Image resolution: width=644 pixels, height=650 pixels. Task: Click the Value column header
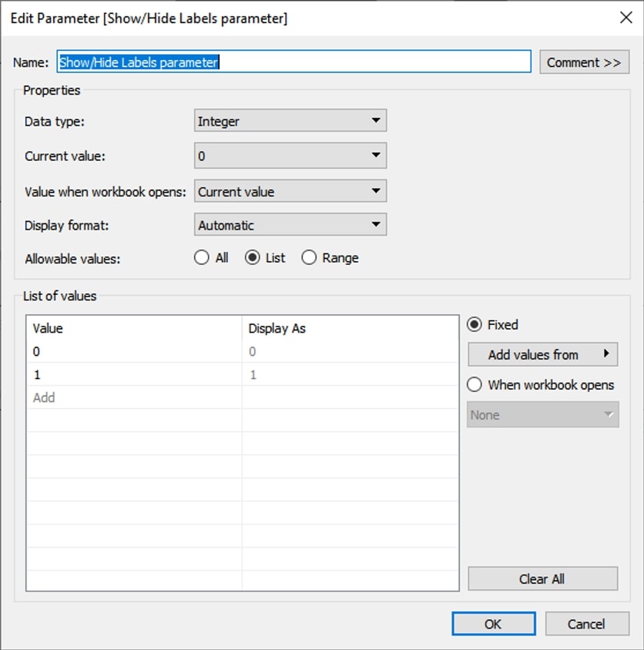48,328
